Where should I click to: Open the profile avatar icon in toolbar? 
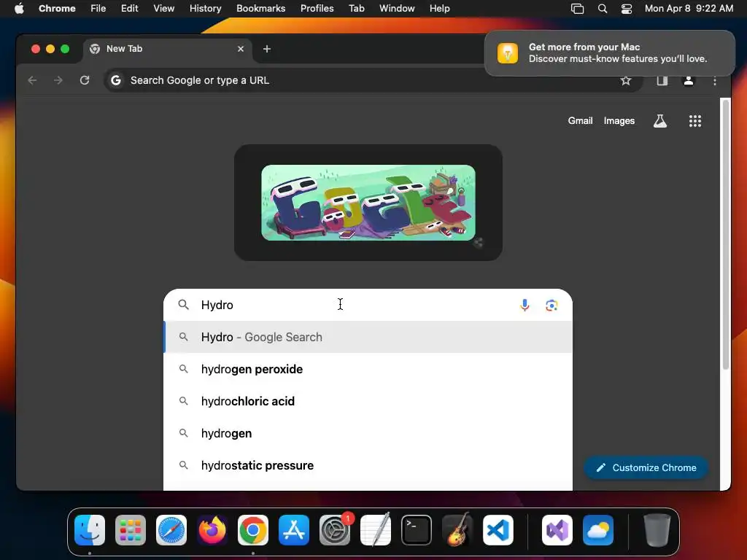point(689,80)
